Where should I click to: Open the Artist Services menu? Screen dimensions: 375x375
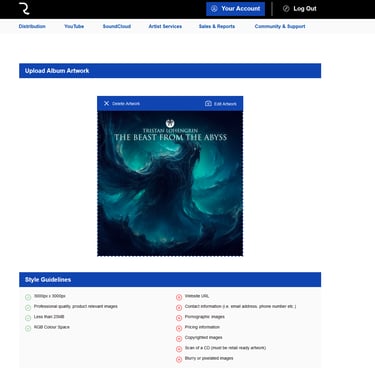(165, 26)
